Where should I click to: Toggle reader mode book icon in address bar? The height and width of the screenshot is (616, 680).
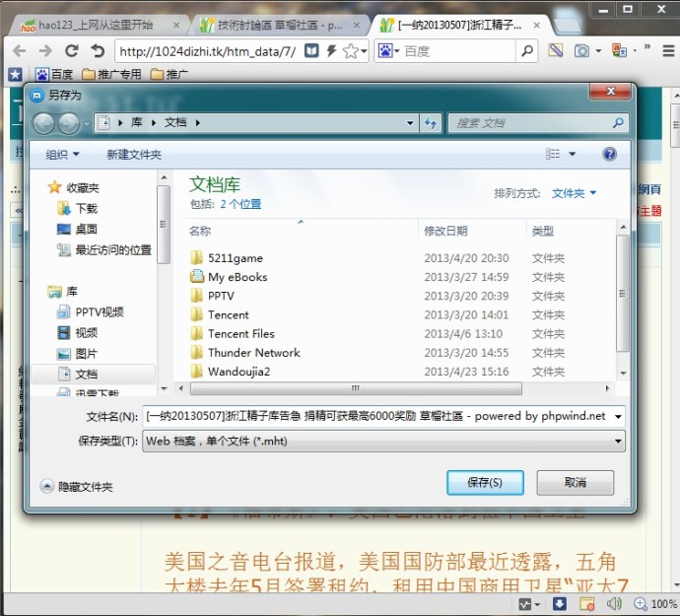point(311,51)
